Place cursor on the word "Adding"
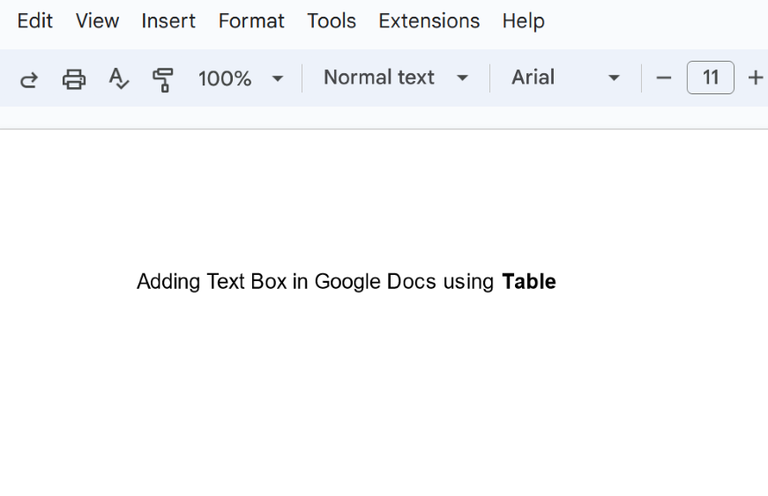The width and height of the screenshot is (768, 496). click(168, 282)
